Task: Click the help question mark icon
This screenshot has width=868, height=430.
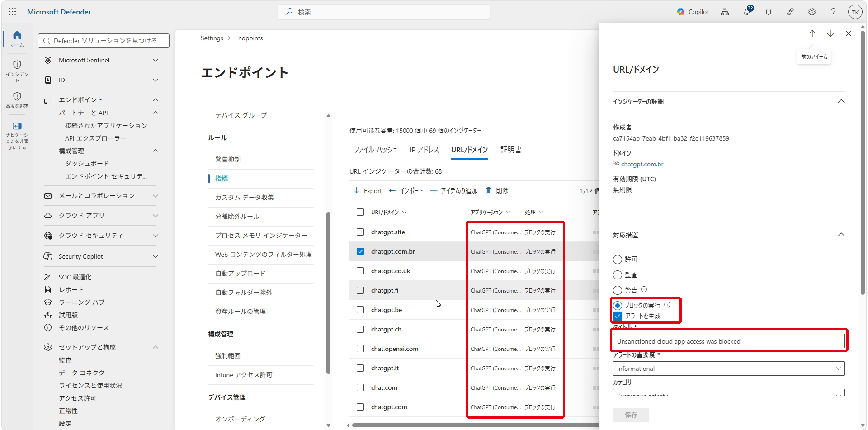Action: 833,12
